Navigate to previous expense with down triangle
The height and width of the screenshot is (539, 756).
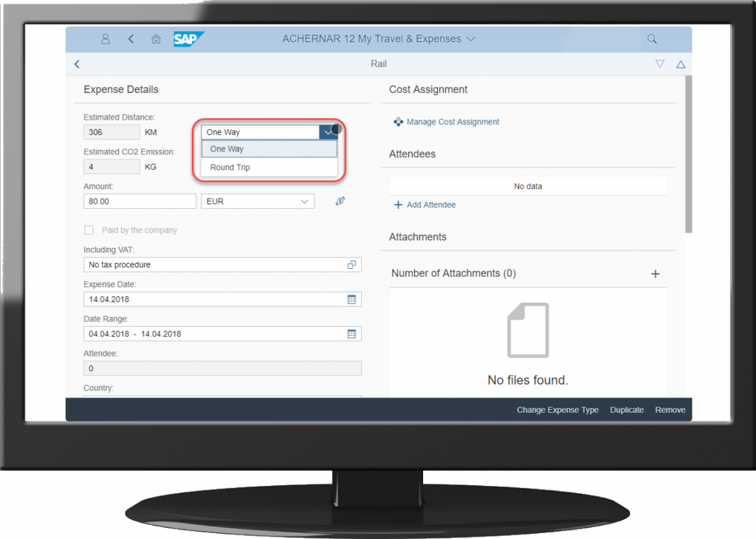pyautogui.click(x=660, y=64)
